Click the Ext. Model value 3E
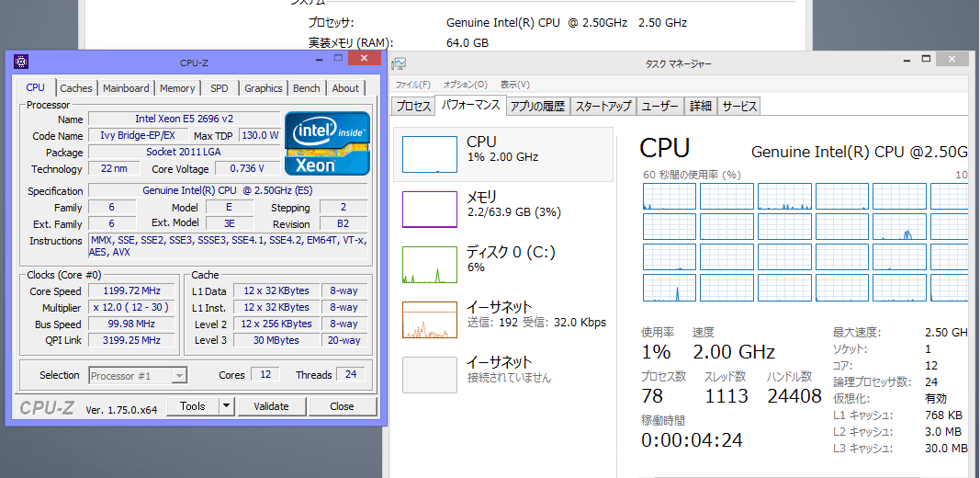Screen dimensions: 980x478 click(230, 223)
